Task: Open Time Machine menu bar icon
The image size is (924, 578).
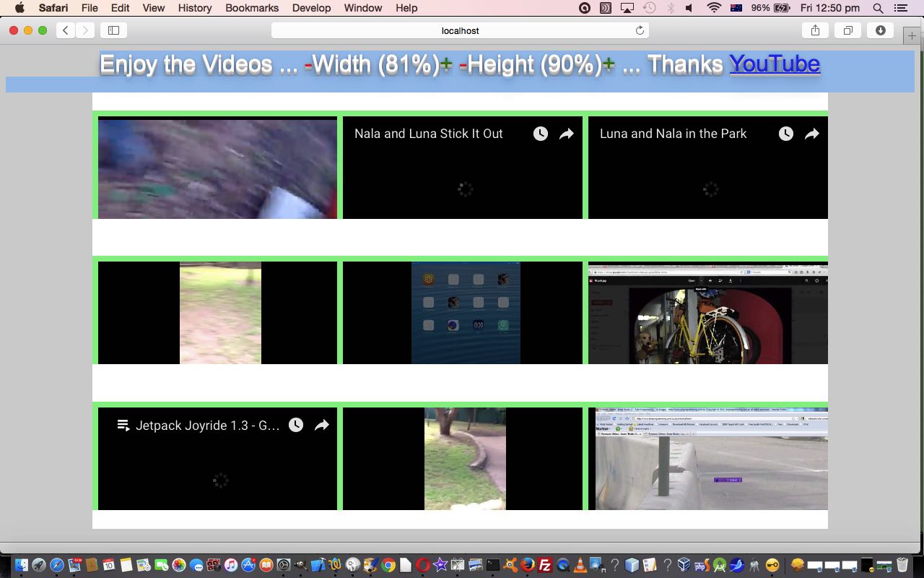Action: click(649, 8)
